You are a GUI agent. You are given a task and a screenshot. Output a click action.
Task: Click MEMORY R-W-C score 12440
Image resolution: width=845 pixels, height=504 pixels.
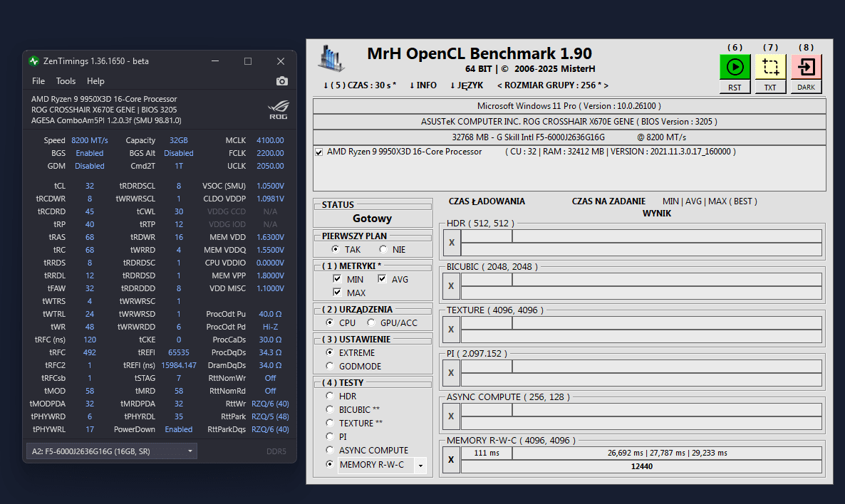click(x=641, y=466)
